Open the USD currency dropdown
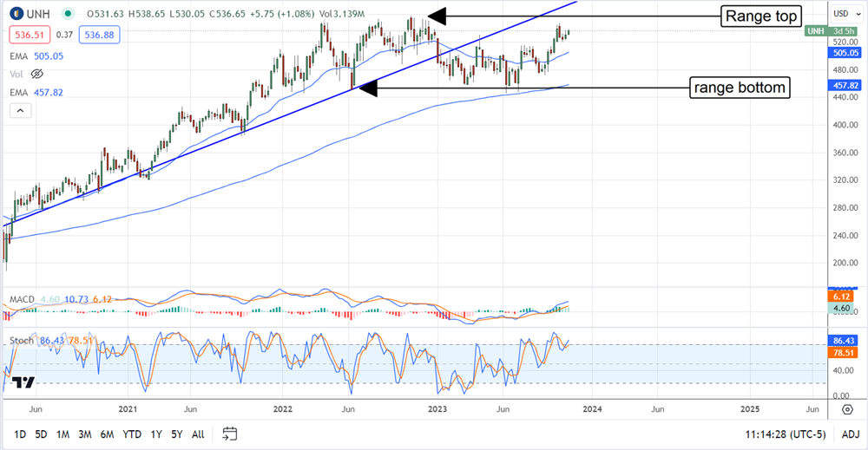The image size is (868, 450). [841, 14]
